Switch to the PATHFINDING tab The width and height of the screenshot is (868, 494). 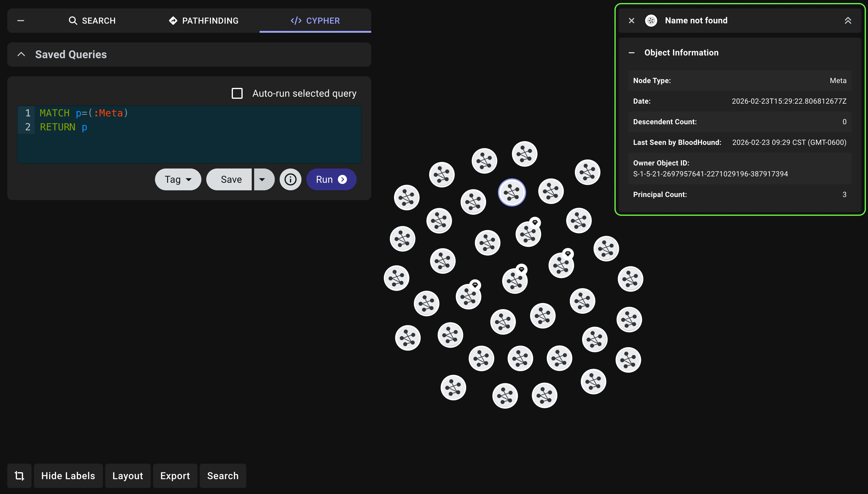point(204,21)
